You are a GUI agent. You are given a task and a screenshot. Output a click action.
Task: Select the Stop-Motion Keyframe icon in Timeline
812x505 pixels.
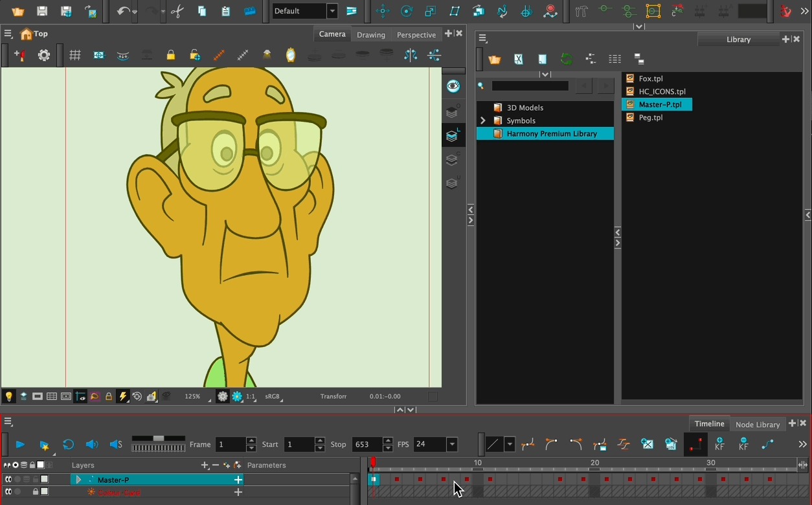695,444
